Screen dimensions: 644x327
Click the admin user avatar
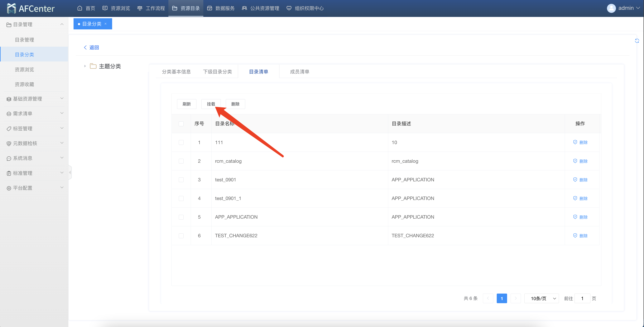(611, 8)
